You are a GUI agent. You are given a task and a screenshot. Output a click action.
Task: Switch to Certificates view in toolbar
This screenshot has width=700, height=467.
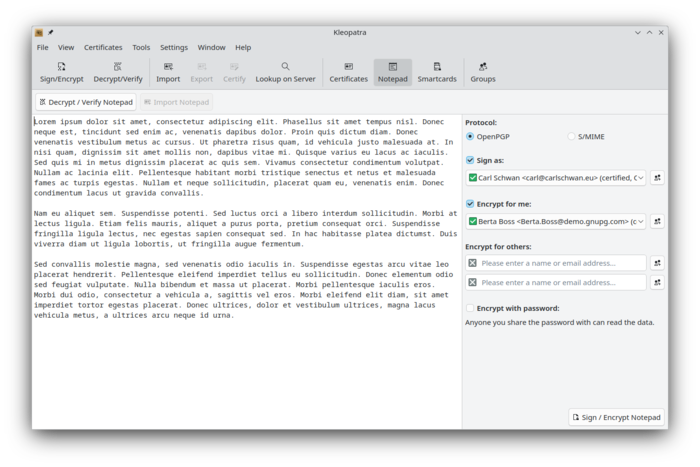coord(349,72)
